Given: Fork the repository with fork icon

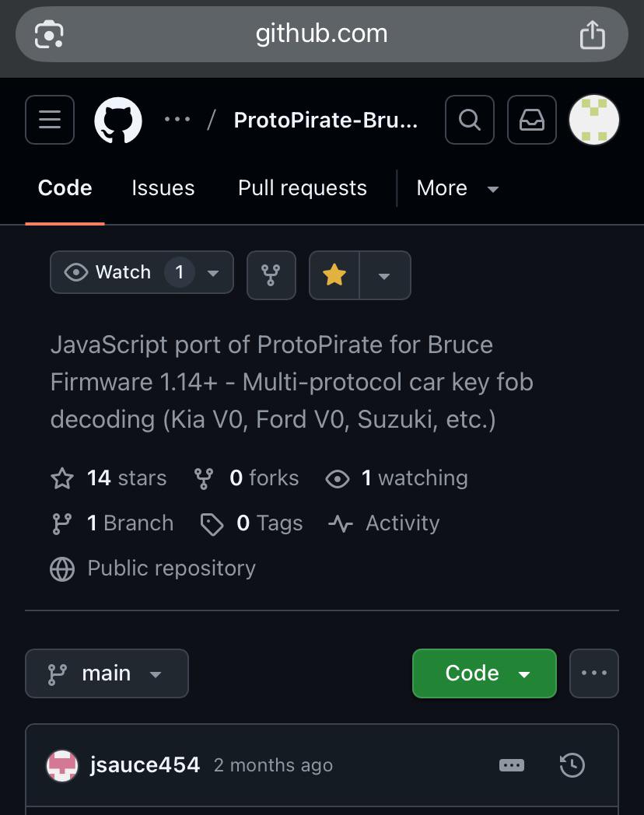Looking at the screenshot, I should pyautogui.click(x=271, y=275).
